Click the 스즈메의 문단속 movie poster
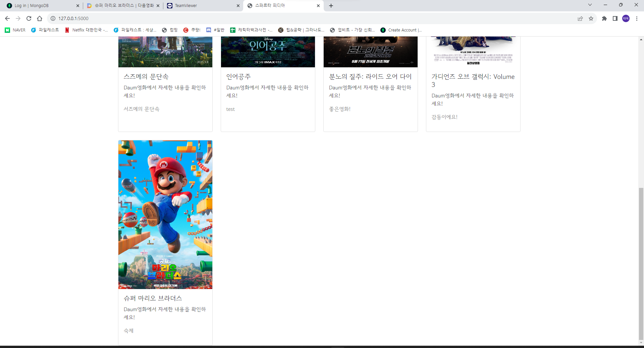 (x=165, y=52)
